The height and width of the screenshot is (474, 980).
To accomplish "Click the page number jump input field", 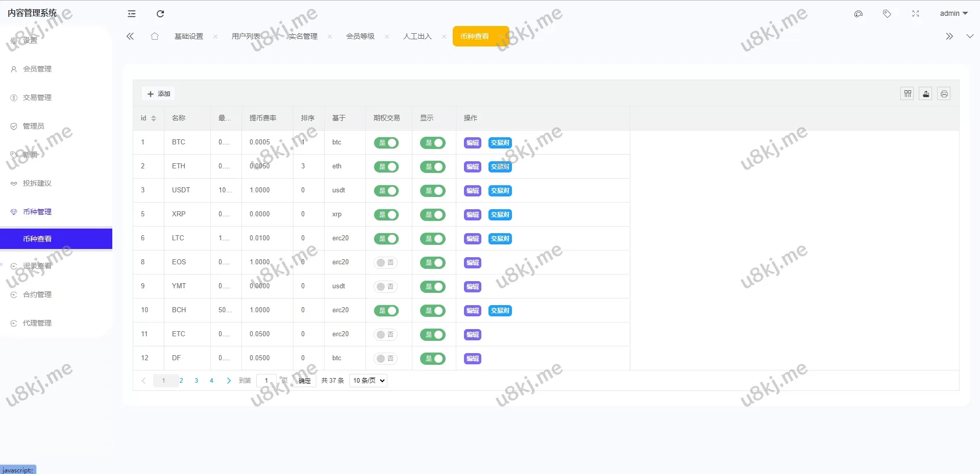I will 266,381.
